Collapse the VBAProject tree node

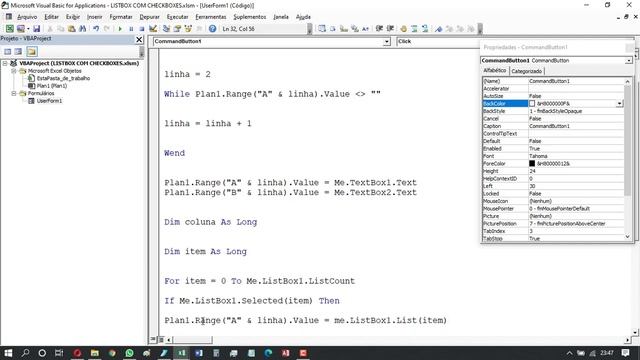point(5,63)
